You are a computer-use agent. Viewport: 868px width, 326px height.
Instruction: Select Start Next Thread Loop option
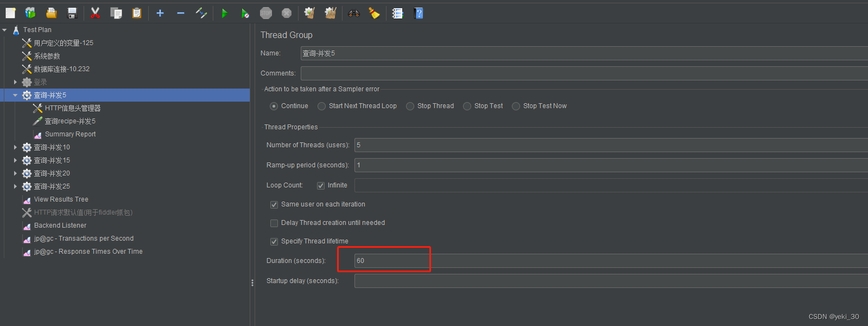click(x=322, y=106)
